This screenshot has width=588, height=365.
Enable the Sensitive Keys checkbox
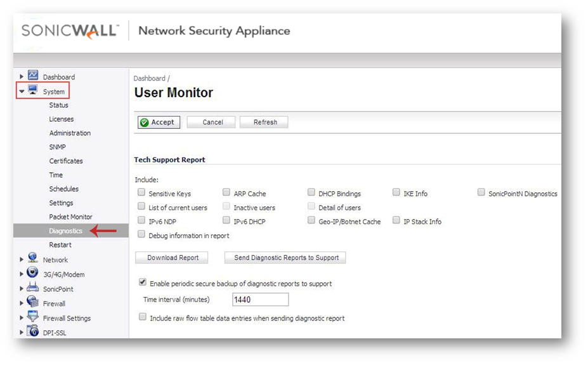[141, 193]
